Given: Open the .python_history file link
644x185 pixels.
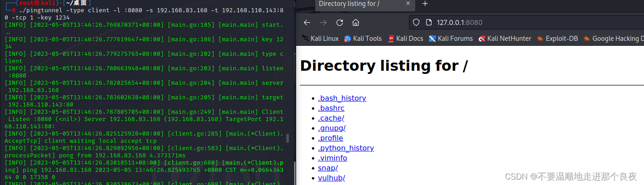Looking at the screenshot, I should pyautogui.click(x=346, y=148).
